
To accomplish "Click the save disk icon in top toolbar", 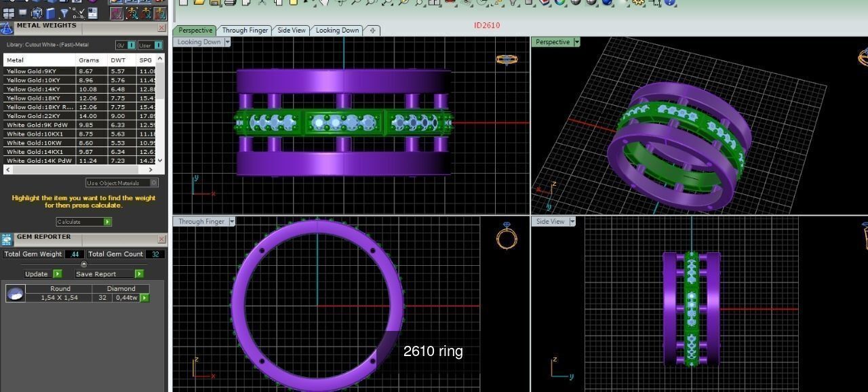I will pyautogui.click(x=214, y=3).
